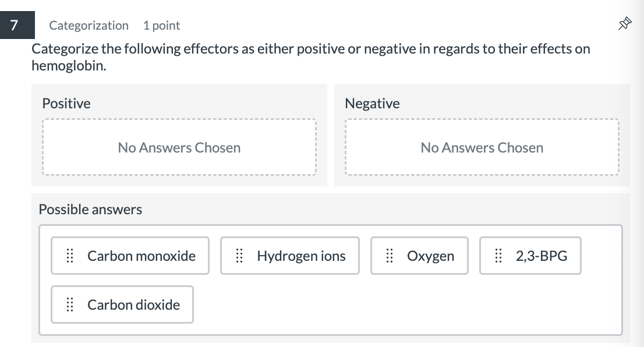Click the drag handle on Hydrogen ions
The height and width of the screenshot is (347, 644).
(238, 256)
